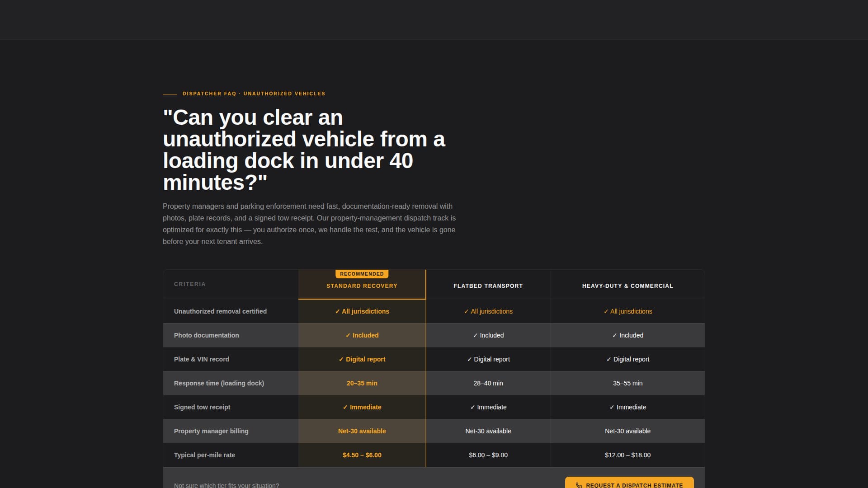
Task: Click the Recommended badge
Action: [x=362, y=274]
